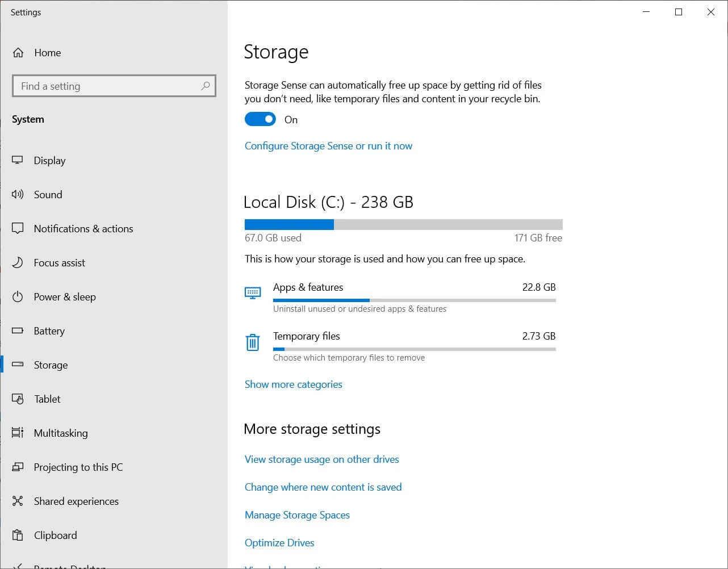
Task: Click the Temporary files trash icon
Action: tap(253, 342)
